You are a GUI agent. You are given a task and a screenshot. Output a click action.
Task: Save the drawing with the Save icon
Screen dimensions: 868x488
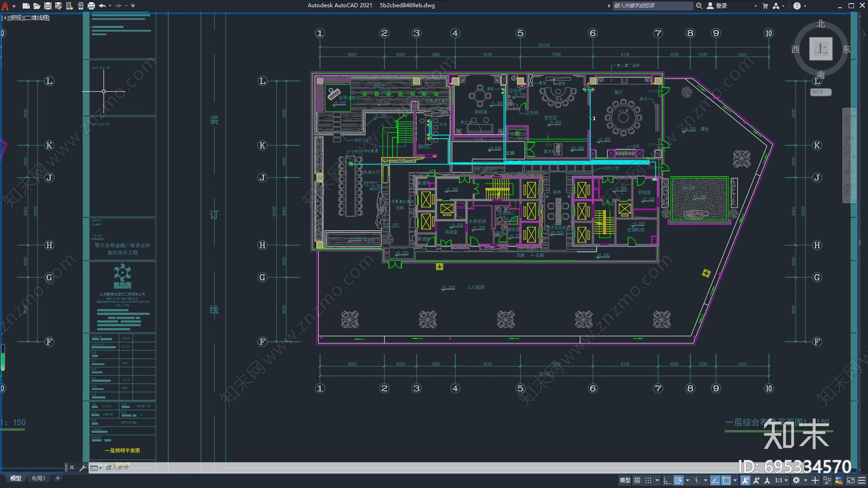click(x=48, y=6)
